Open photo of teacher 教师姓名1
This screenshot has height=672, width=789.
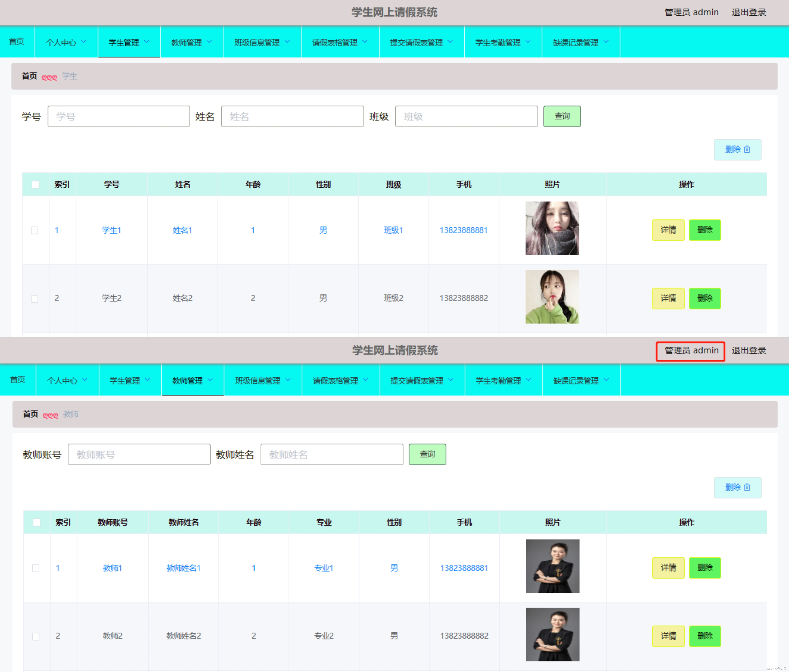(552, 566)
